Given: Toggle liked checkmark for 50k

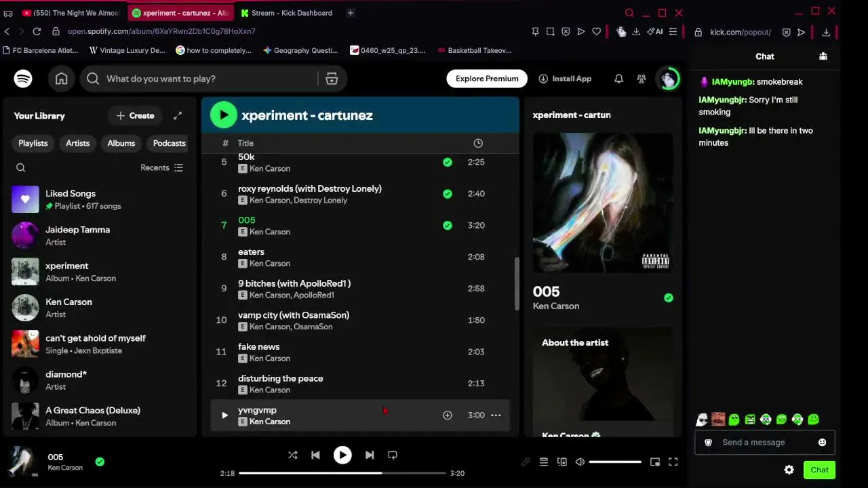Looking at the screenshot, I should point(448,162).
